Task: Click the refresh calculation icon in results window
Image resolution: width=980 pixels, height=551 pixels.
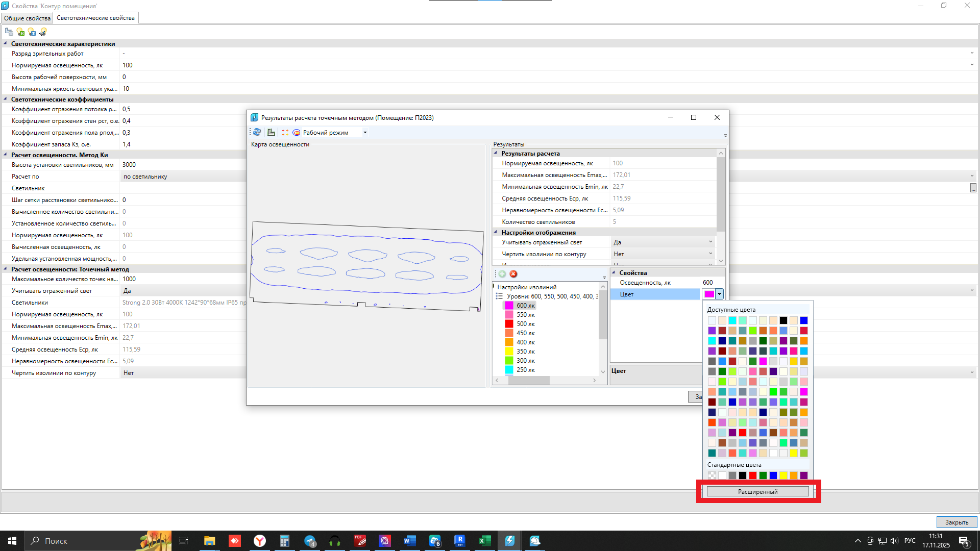Action: point(257,132)
